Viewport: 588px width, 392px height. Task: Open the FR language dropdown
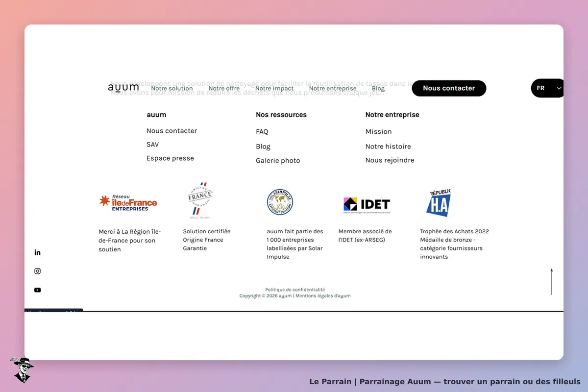pyautogui.click(x=547, y=88)
